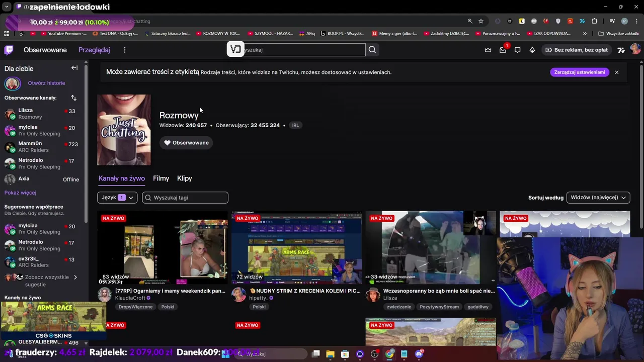Expand Pokaż więcej followed channels
Viewport: 644px width, 362px height.
tap(20, 193)
